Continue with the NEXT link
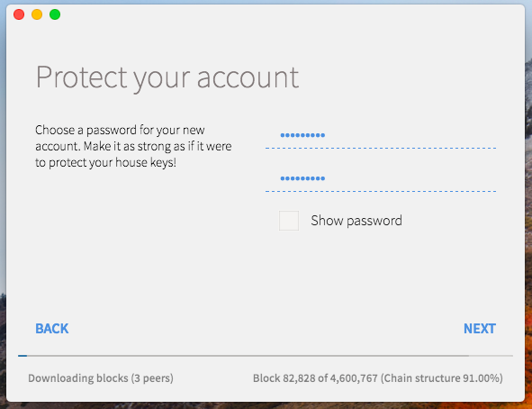 coord(480,329)
